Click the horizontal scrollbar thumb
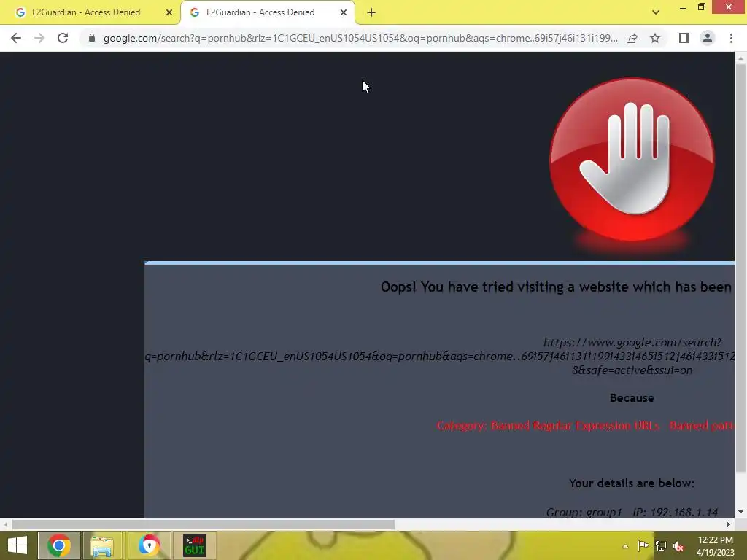This screenshot has width=747, height=560. [204, 525]
